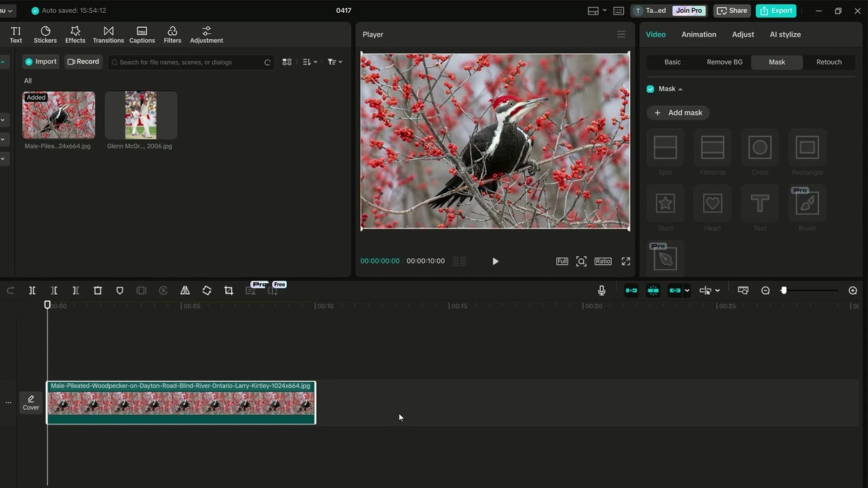
Task: Click the Mirror flip icon in timeline toolbar
Action: 184,290
